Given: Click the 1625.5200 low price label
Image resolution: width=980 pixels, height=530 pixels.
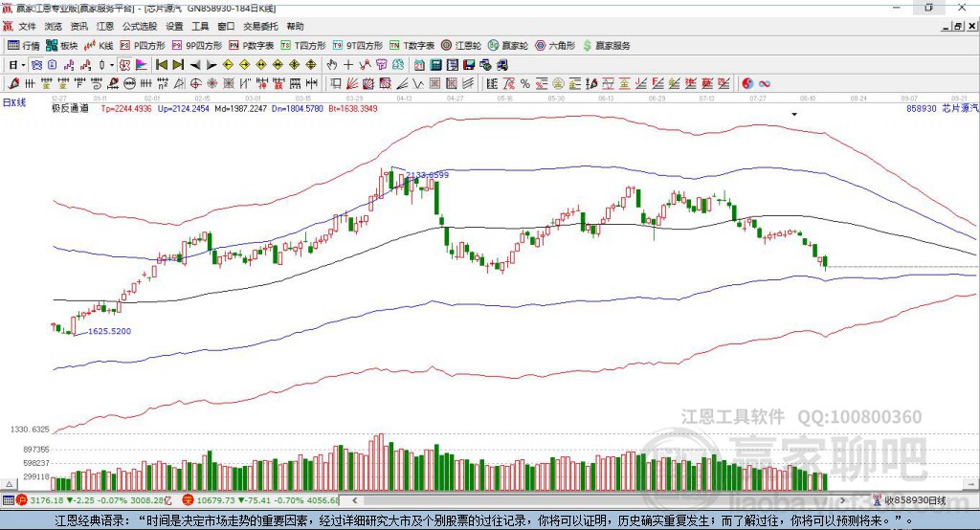Looking at the screenshot, I should coord(109,331).
